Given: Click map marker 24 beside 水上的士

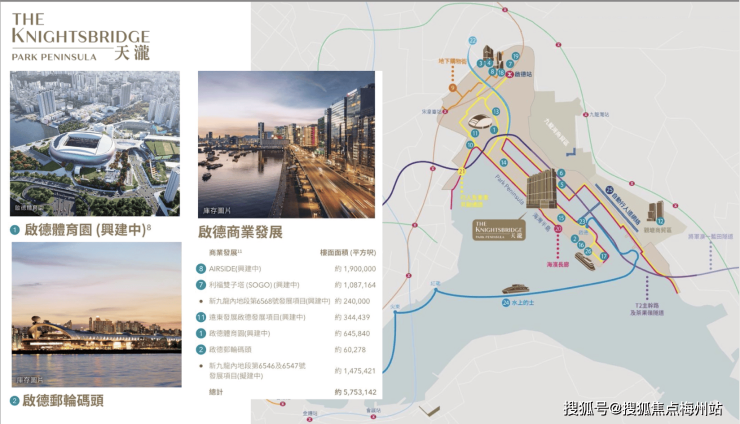Looking at the screenshot, I should click(506, 302).
